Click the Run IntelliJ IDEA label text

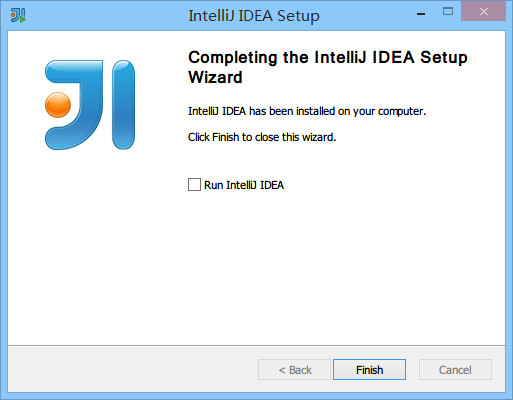[244, 185]
